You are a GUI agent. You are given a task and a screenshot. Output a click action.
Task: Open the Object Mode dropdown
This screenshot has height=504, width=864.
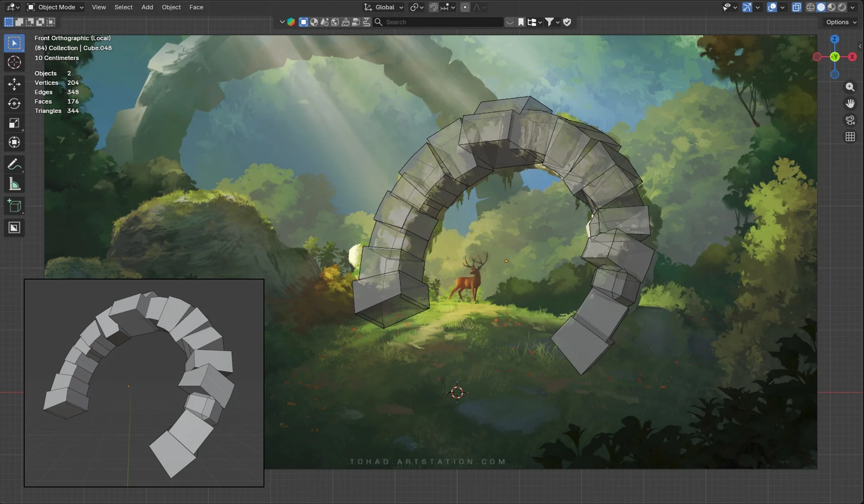point(56,7)
